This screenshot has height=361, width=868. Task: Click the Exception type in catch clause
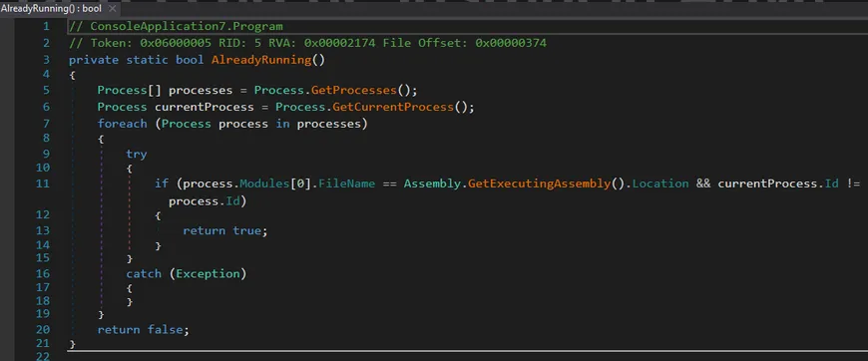coord(208,273)
